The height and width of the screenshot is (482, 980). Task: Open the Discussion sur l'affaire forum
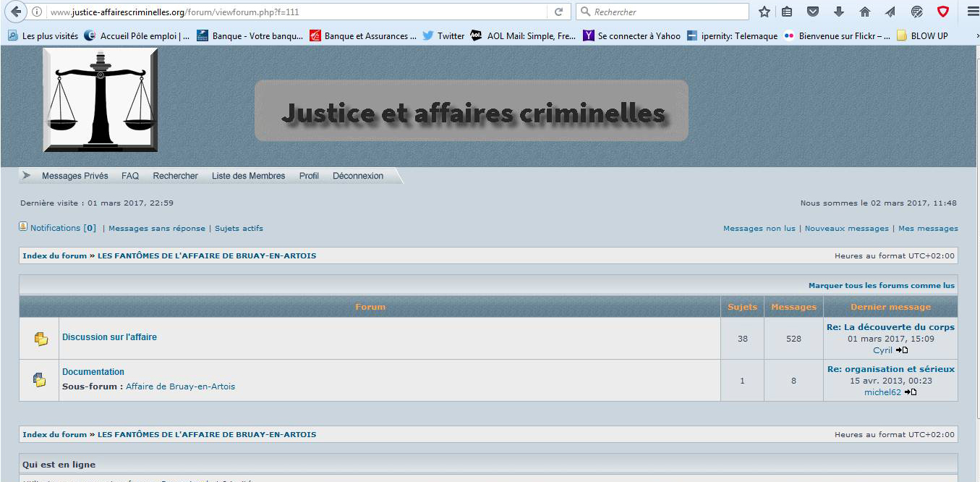pos(109,337)
